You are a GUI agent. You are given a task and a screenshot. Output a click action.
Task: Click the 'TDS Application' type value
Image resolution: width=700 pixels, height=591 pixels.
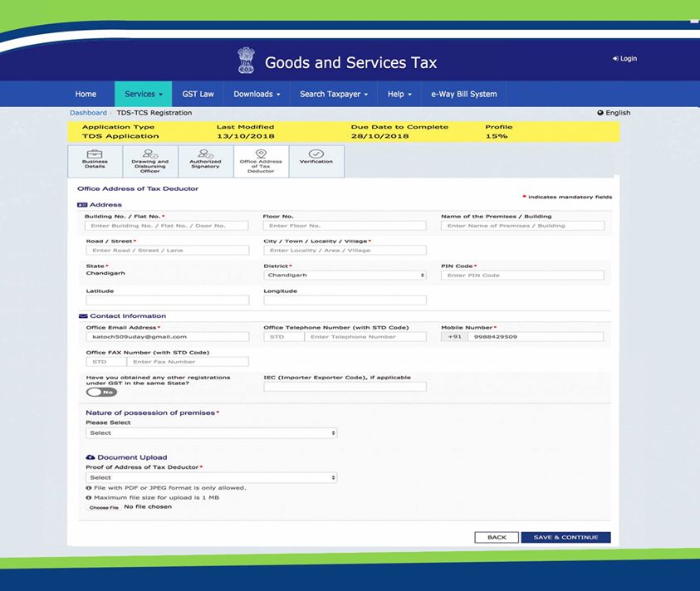120,136
